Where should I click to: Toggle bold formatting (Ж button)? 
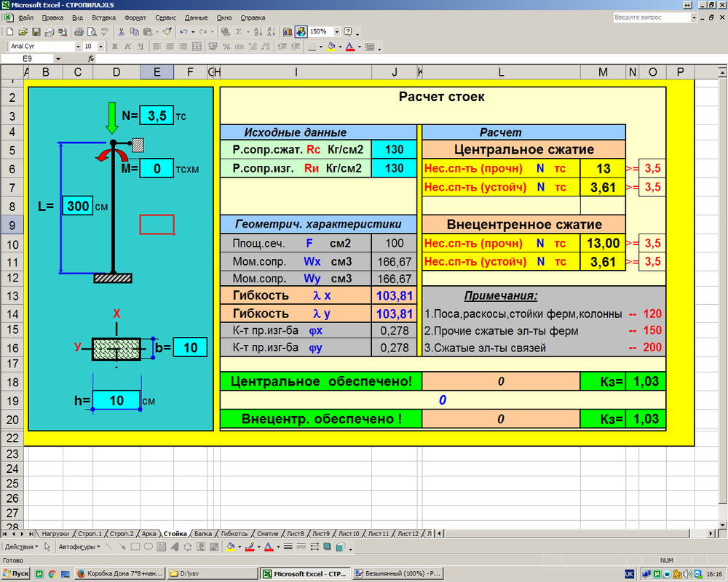click(x=114, y=47)
